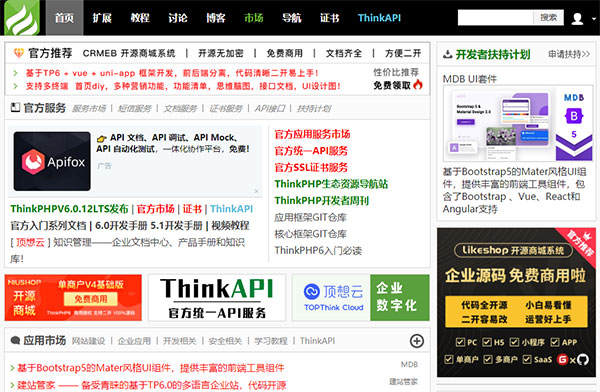Click the Gitee G icon in likeshop ad
The image size is (600, 392).
pyautogui.click(x=562, y=359)
